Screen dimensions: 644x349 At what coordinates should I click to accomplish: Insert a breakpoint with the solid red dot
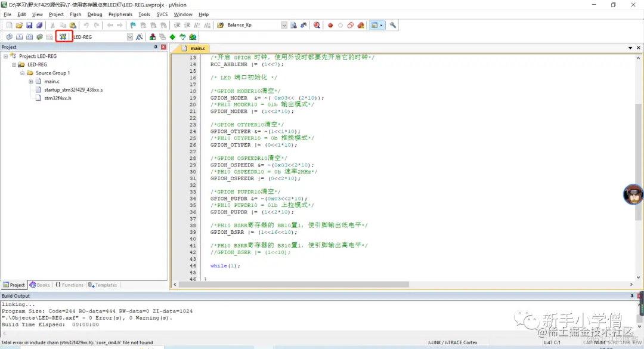330,25
